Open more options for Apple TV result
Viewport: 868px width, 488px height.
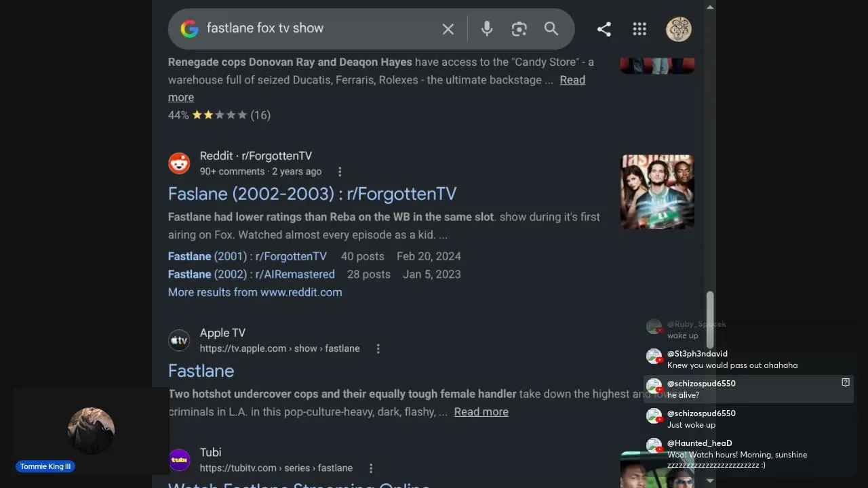(378, 348)
